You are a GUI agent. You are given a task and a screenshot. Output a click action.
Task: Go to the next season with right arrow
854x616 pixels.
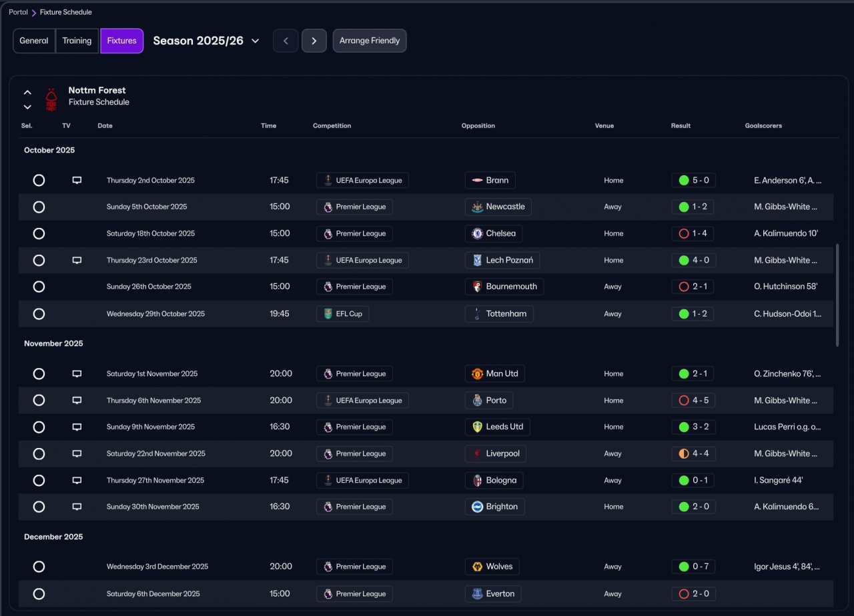point(314,41)
